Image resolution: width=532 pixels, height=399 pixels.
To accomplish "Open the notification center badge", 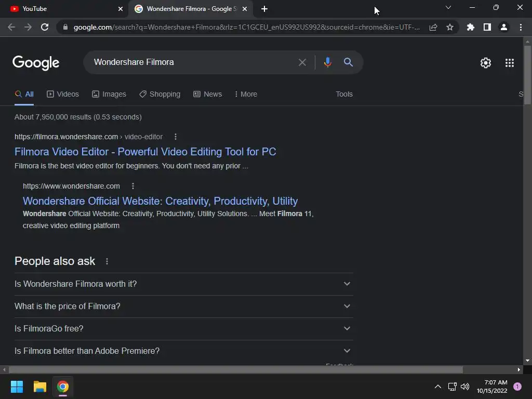I will (x=517, y=387).
